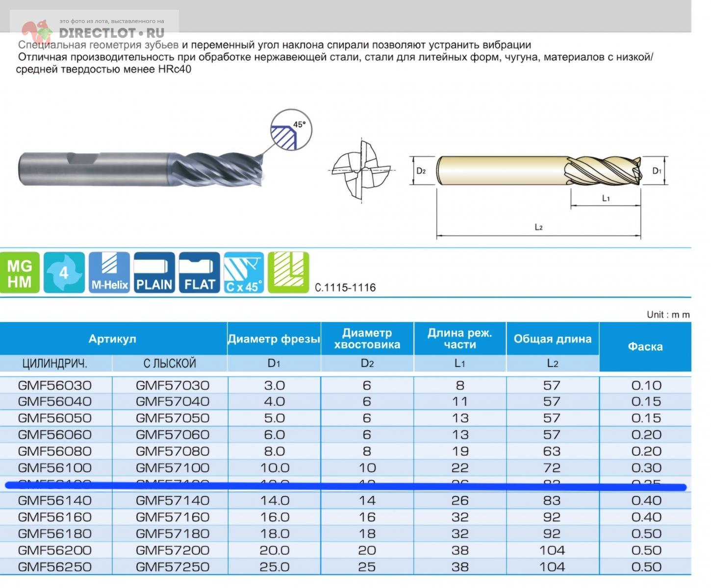The width and height of the screenshot is (711, 588).
Task: Click article GMF56060
Action: point(55,435)
